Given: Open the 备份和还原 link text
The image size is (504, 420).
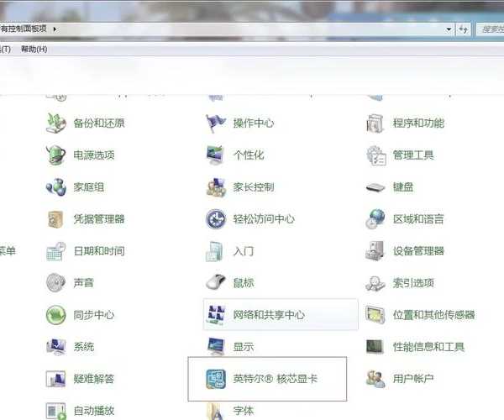Looking at the screenshot, I should (98, 123).
